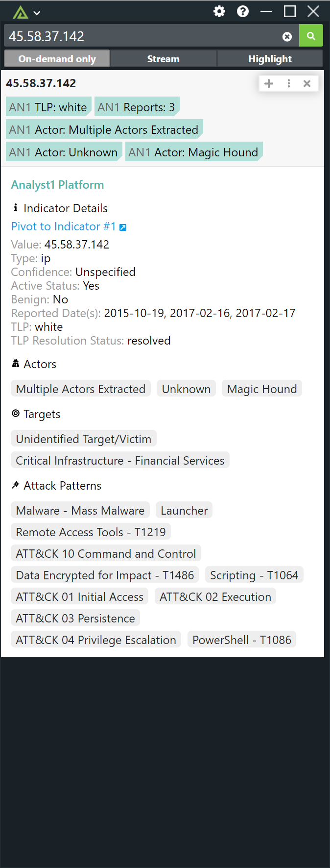Viewport: 330px width, 868px height.
Task: Switch to Highlight mode
Action: (x=270, y=59)
